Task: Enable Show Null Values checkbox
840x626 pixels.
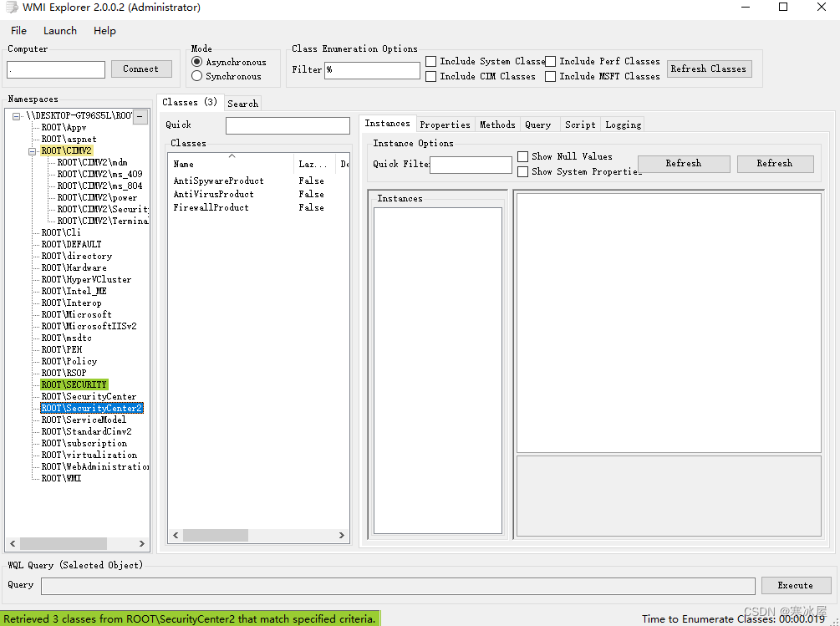Action: pos(523,156)
